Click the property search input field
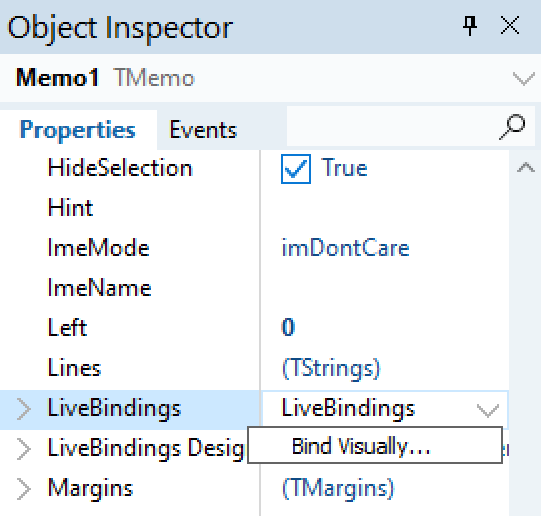This screenshot has height=516, width=541. pyautogui.click(x=392, y=126)
